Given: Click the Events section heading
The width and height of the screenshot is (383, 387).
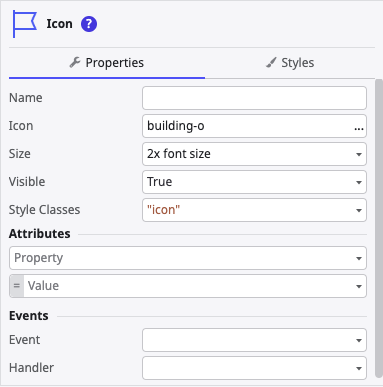Looking at the screenshot, I should [29, 316].
